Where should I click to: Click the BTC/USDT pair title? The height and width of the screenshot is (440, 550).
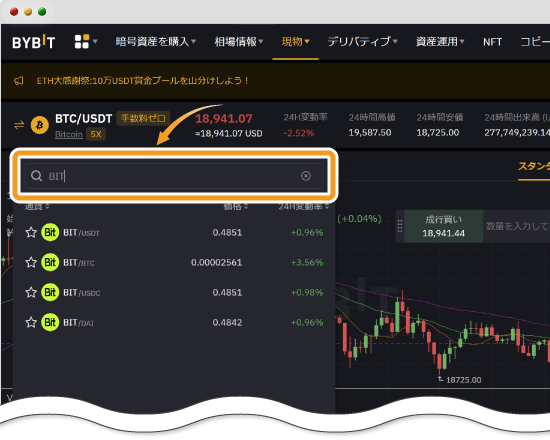83,119
